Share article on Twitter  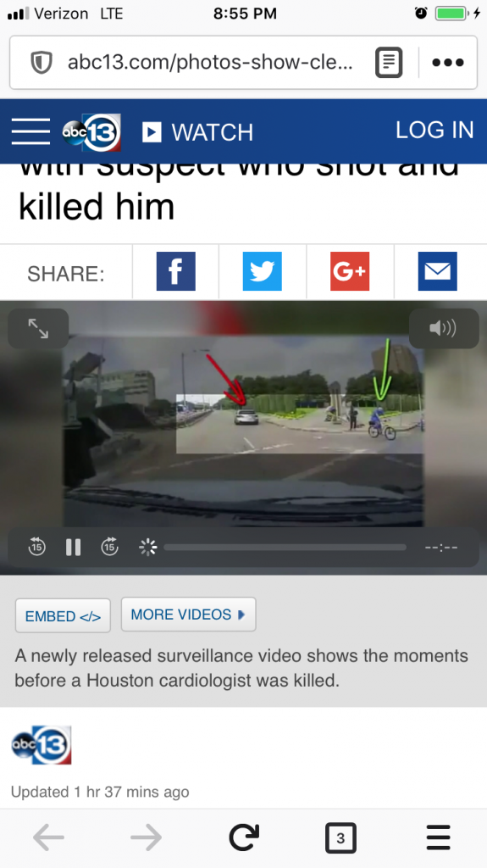[263, 271]
